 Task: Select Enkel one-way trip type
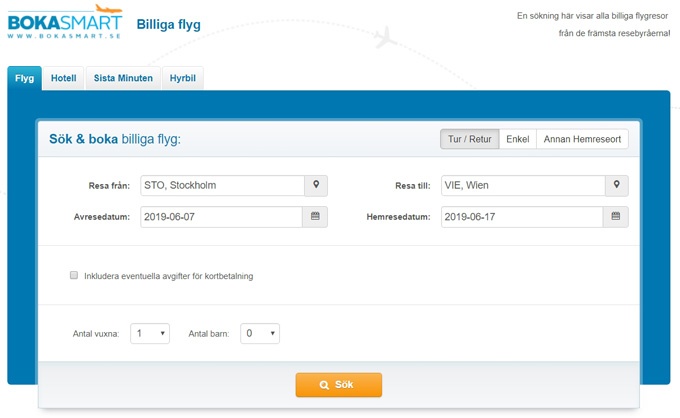(517, 139)
